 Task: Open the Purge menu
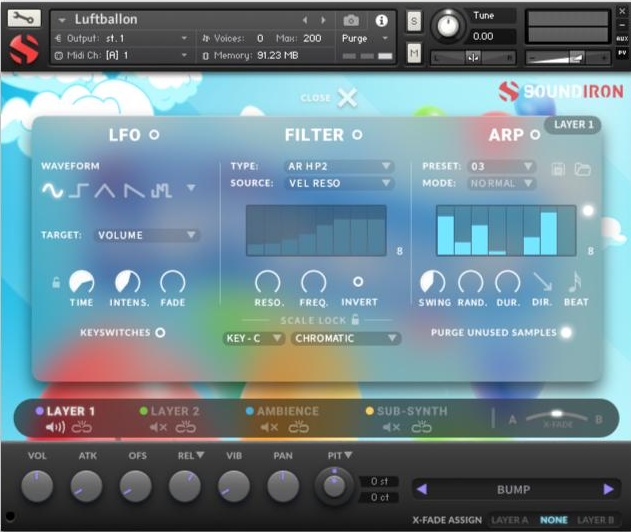[364, 38]
